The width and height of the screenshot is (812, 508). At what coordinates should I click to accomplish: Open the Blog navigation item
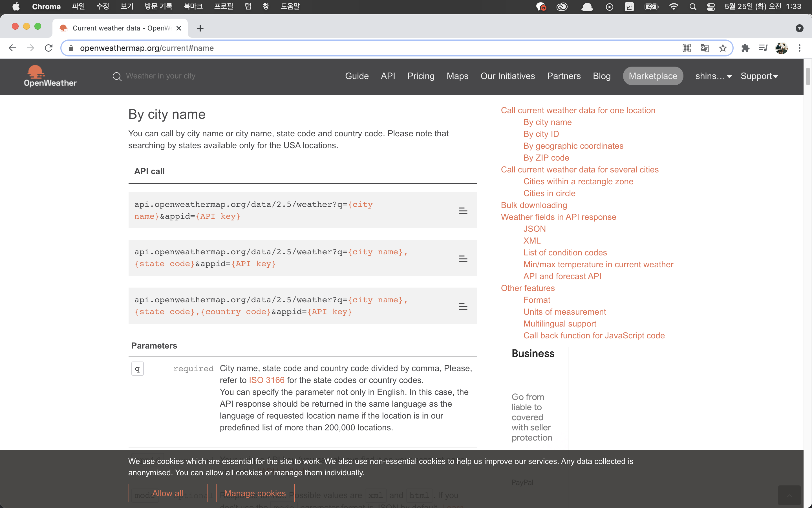pyautogui.click(x=602, y=76)
